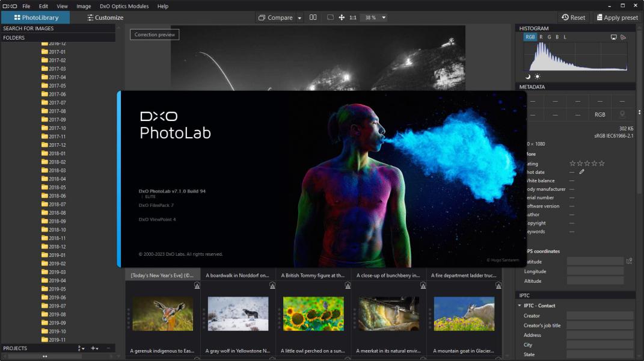Image resolution: width=644 pixels, height=361 pixels.
Task: Open zoom percentage dropdown arrow
Action: 384,17
